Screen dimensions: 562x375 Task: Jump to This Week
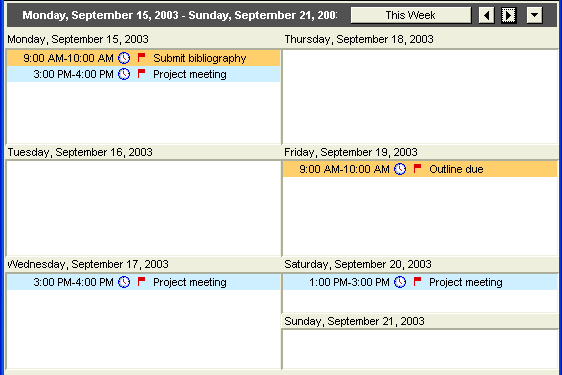click(x=411, y=15)
